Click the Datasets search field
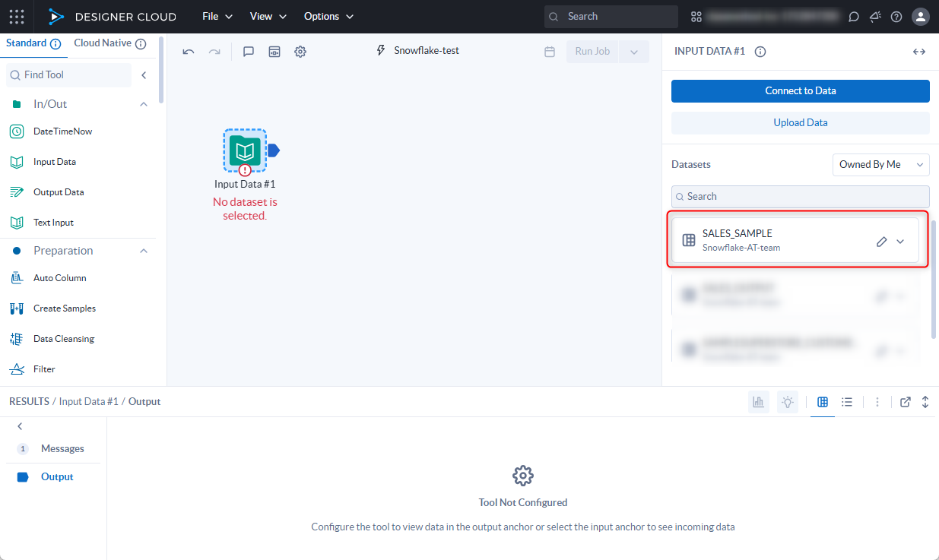 [801, 197]
